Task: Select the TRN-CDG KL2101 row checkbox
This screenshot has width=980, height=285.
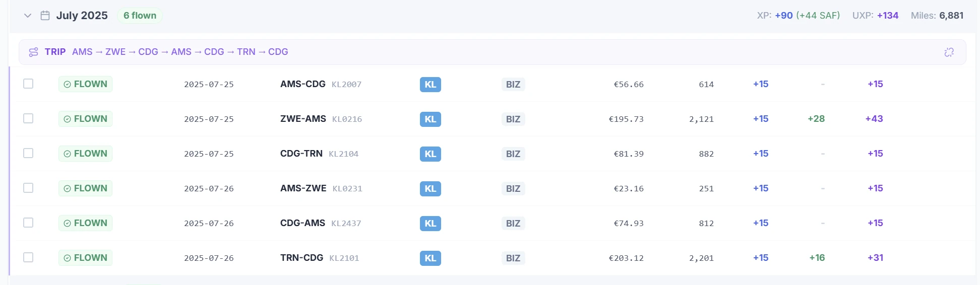Action: pyautogui.click(x=28, y=257)
